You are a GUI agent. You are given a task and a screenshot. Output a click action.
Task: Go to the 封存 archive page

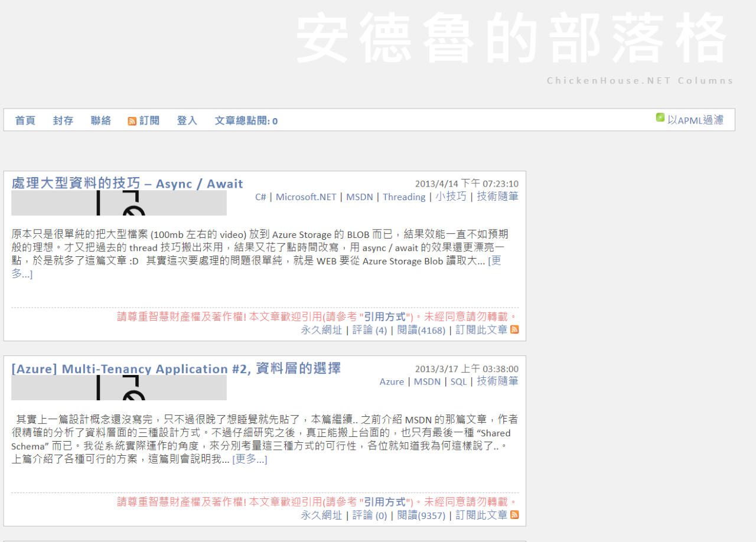coord(63,120)
